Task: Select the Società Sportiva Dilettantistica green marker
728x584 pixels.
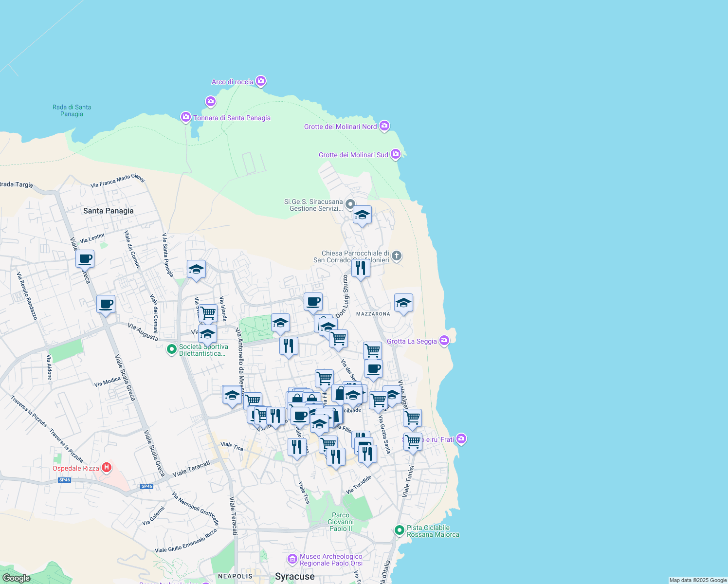Action: [171, 349]
